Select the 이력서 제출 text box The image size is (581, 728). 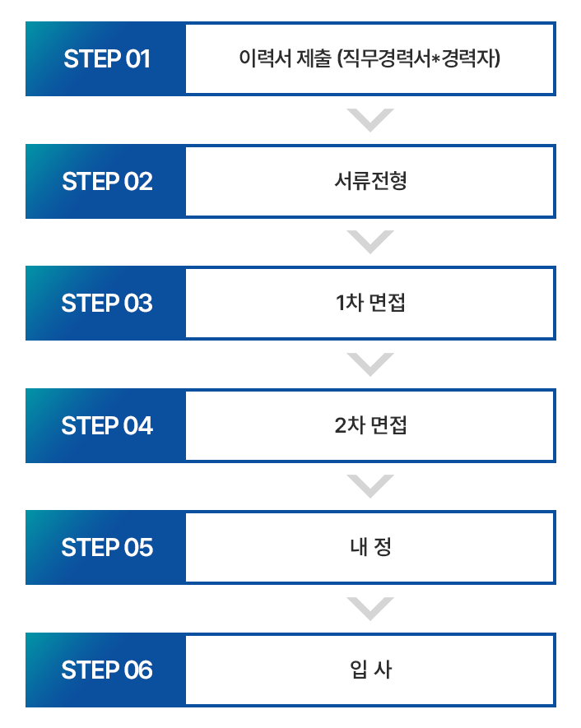(370, 59)
